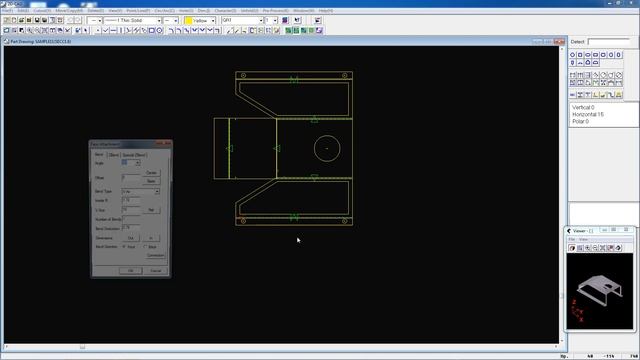The image size is (640, 360).
Task: Click the first shape icon below Detect field
Action: tap(572, 55)
